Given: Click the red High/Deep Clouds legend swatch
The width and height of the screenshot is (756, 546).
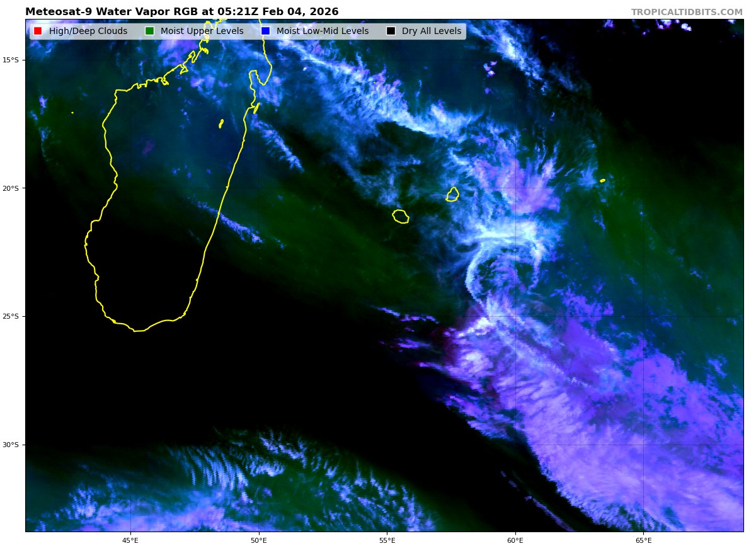Looking at the screenshot, I should click(x=38, y=31).
